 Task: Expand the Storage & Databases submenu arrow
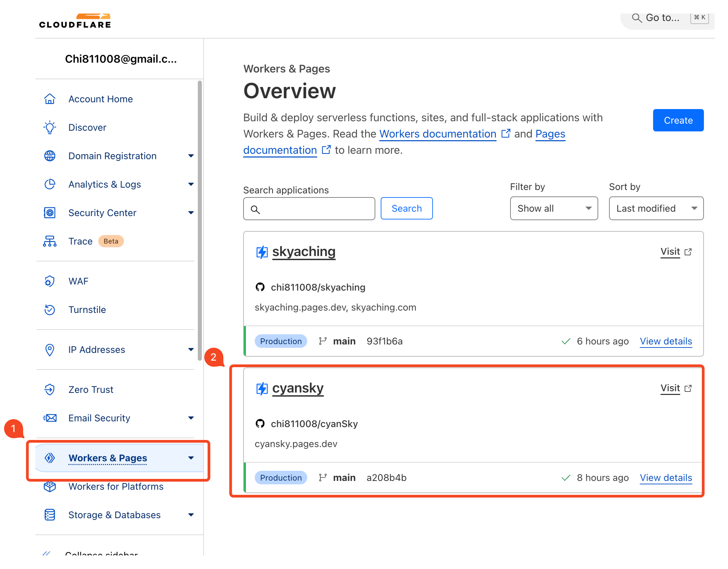[x=191, y=515]
